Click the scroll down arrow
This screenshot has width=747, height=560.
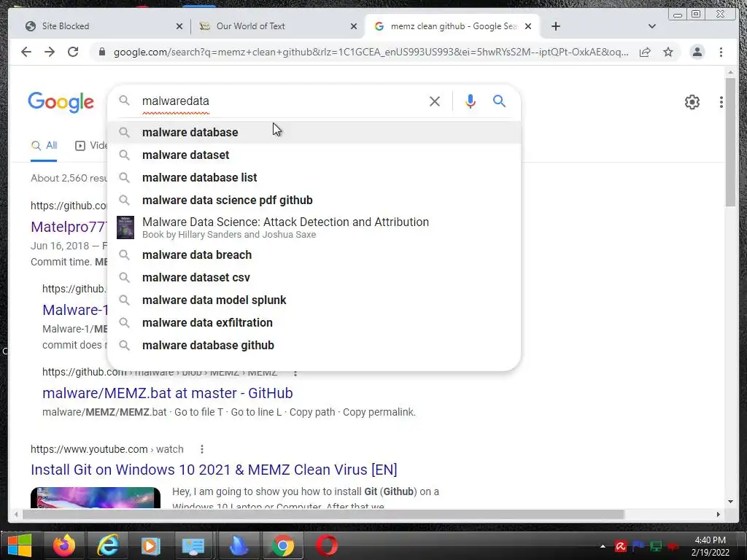tap(730, 502)
